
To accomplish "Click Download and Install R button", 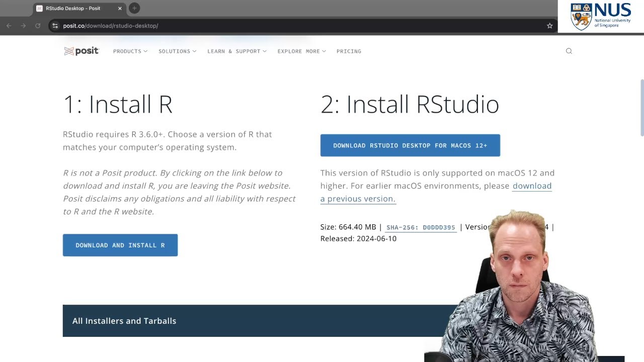I will (120, 245).
